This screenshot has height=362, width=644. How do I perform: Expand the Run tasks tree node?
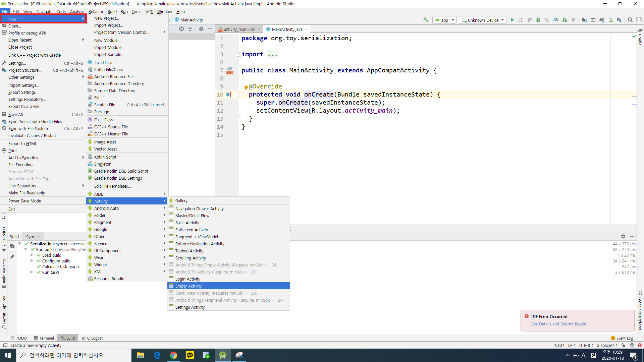pos(32,273)
